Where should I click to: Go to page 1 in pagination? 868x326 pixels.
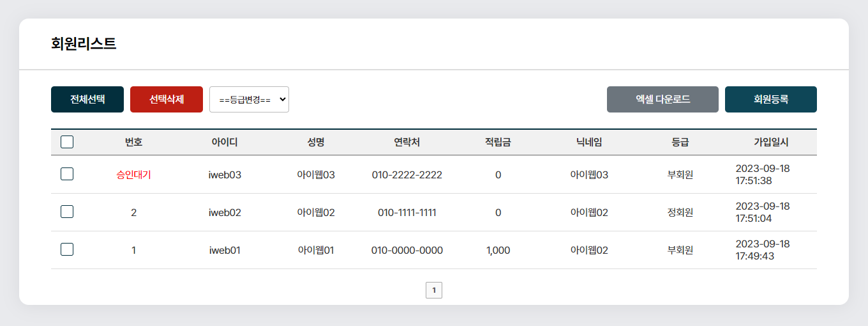tap(434, 290)
